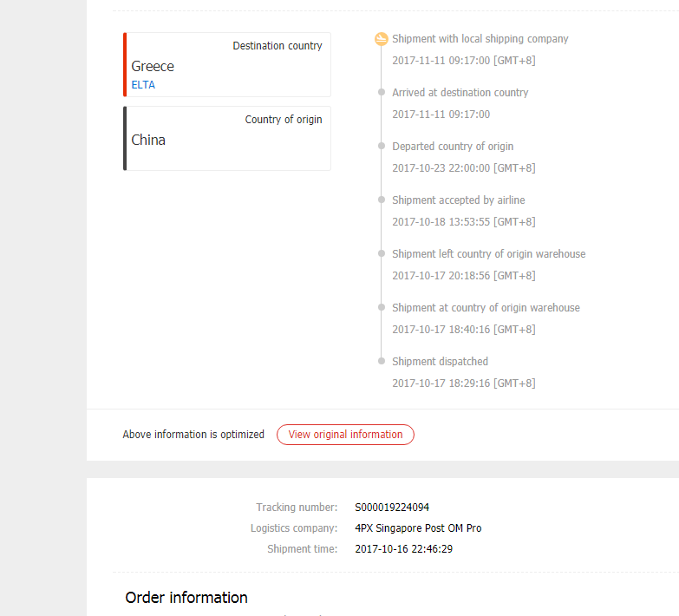Click the dark accent bar on China card
Image resolution: width=679 pixels, height=616 pixels.
click(x=125, y=139)
